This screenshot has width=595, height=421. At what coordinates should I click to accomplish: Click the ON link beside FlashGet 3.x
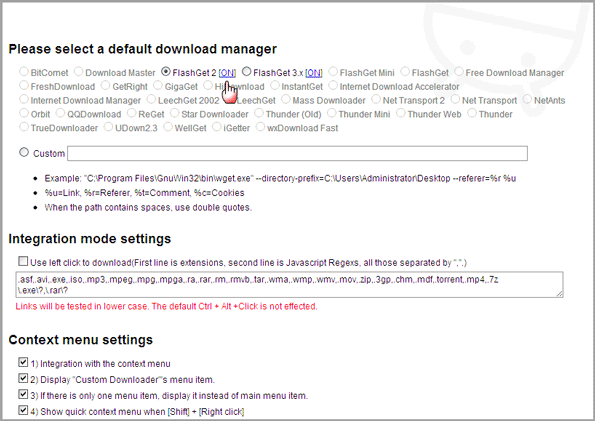pyautogui.click(x=313, y=73)
